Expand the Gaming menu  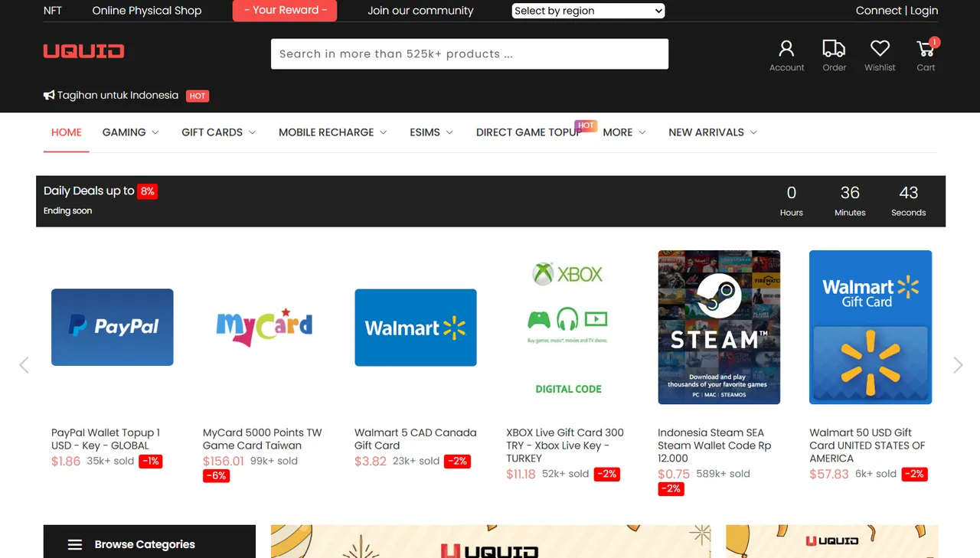[x=130, y=132]
